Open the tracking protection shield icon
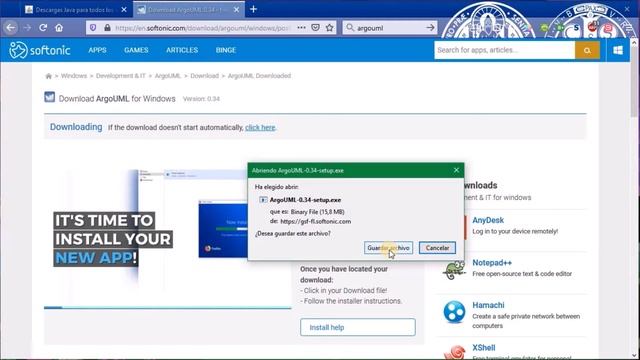 93,28
